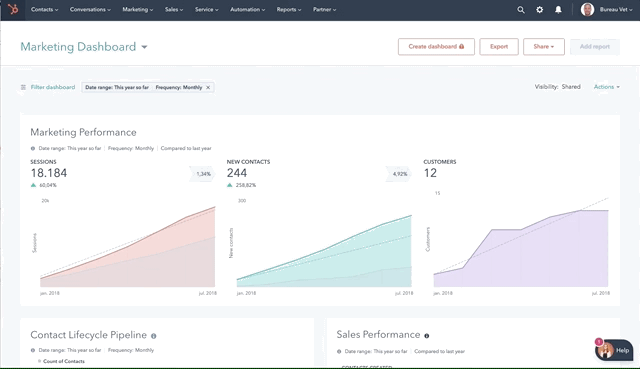Click the Marketing Performance heading
The width and height of the screenshot is (640, 369).
click(x=83, y=132)
